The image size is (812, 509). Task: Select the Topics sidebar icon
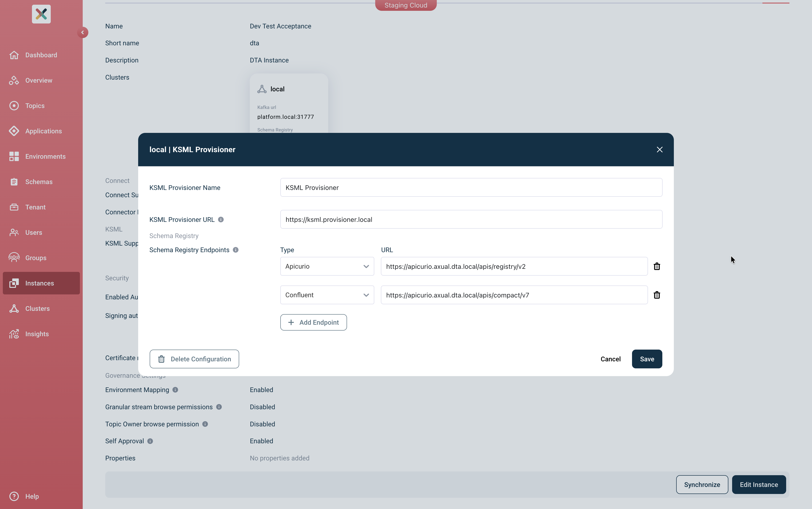point(13,105)
